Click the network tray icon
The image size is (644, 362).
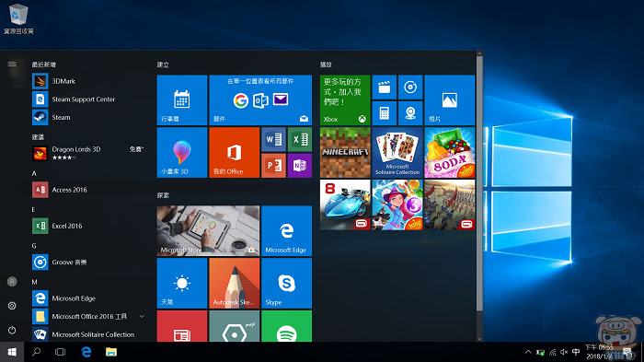(552, 352)
